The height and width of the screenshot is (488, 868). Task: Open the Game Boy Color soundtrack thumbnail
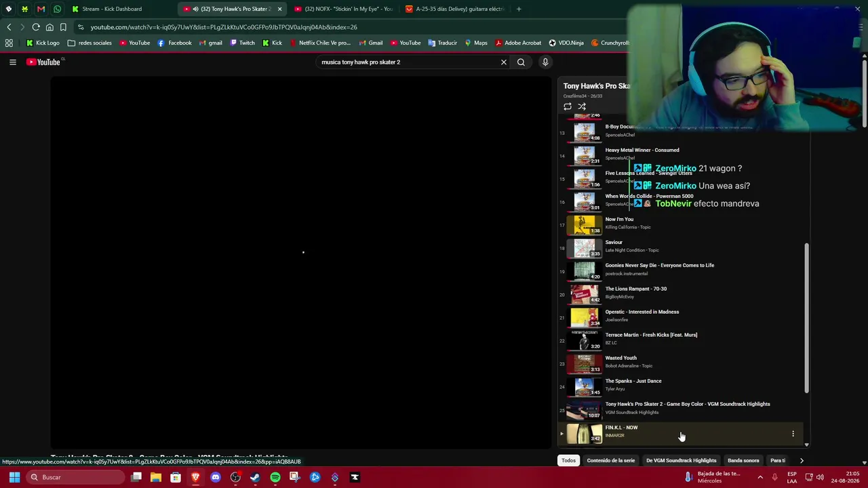(x=584, y=410)
